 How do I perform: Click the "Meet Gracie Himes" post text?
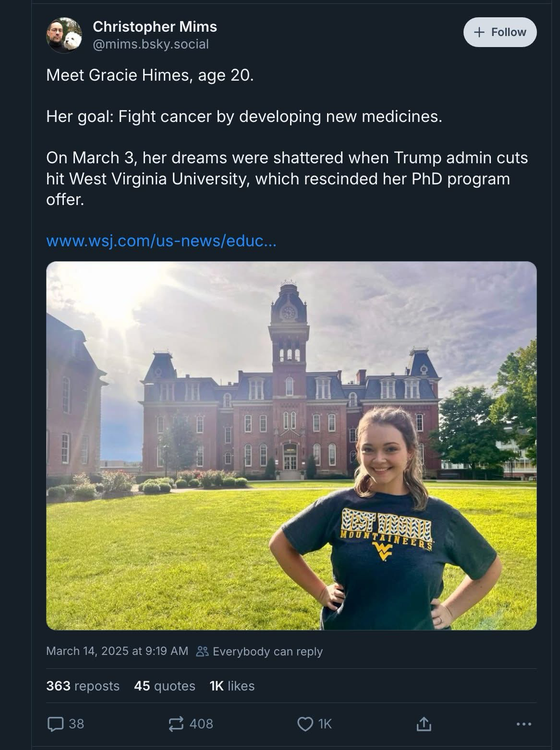click(x=149, y=75)
